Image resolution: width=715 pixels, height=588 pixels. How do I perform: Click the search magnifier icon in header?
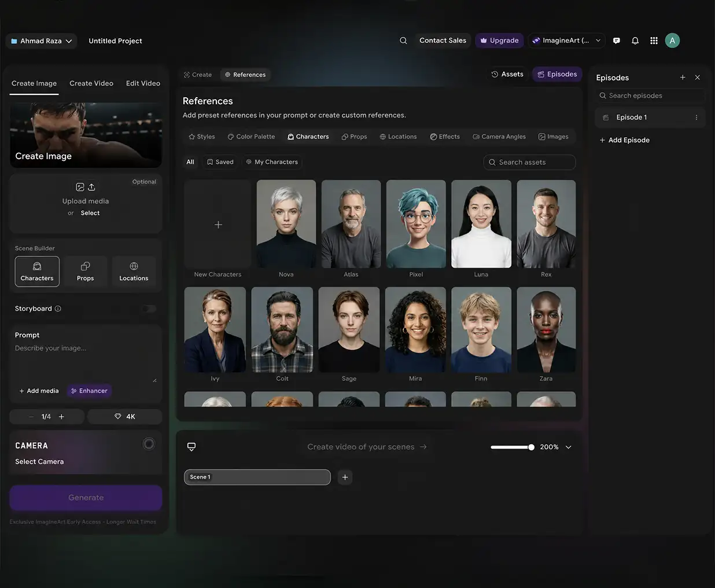pyautogui.click(x=403, y=41)
